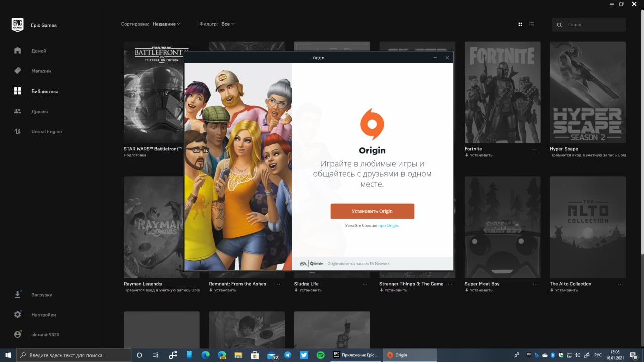Open Rayman Legends thumbnail
The height and width of the screenshot is (362, 644).
point(153,227)
